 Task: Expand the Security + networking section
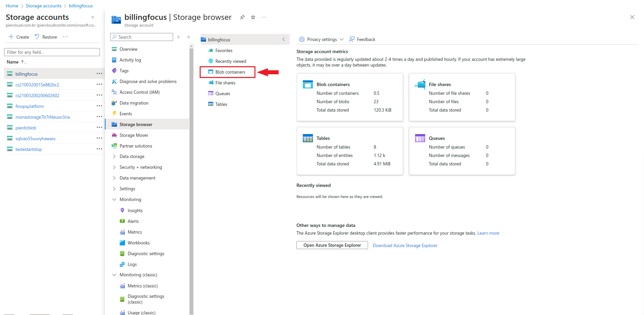click(114, 167)
